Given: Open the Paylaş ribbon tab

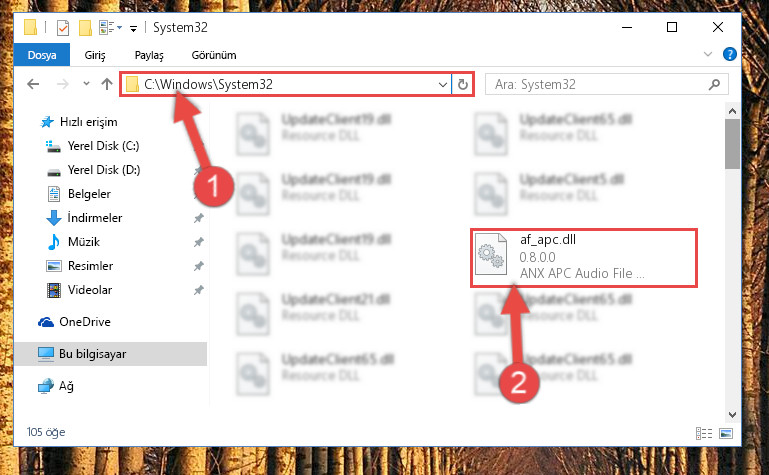Looking at the screenshot, I should pos(149,55).
